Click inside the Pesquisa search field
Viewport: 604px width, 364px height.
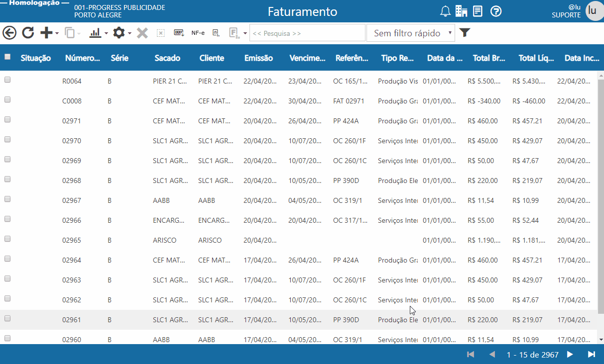click(307, 33)
